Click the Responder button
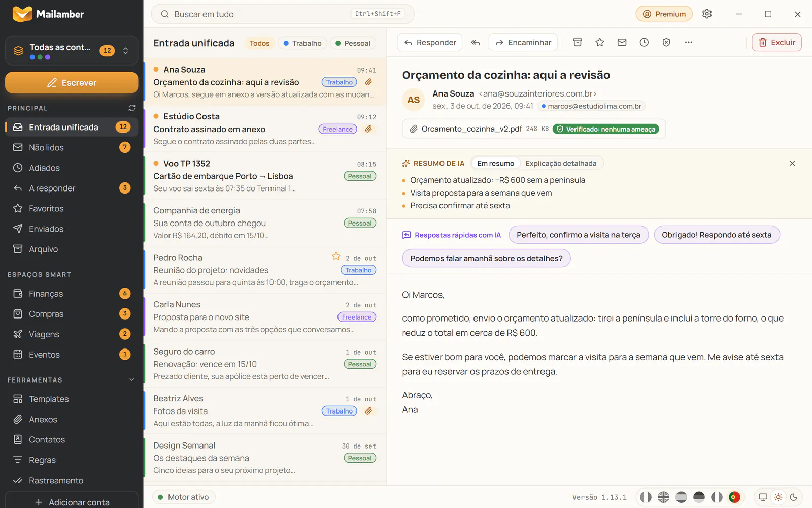The image size is (812, 508). (430, 42)
